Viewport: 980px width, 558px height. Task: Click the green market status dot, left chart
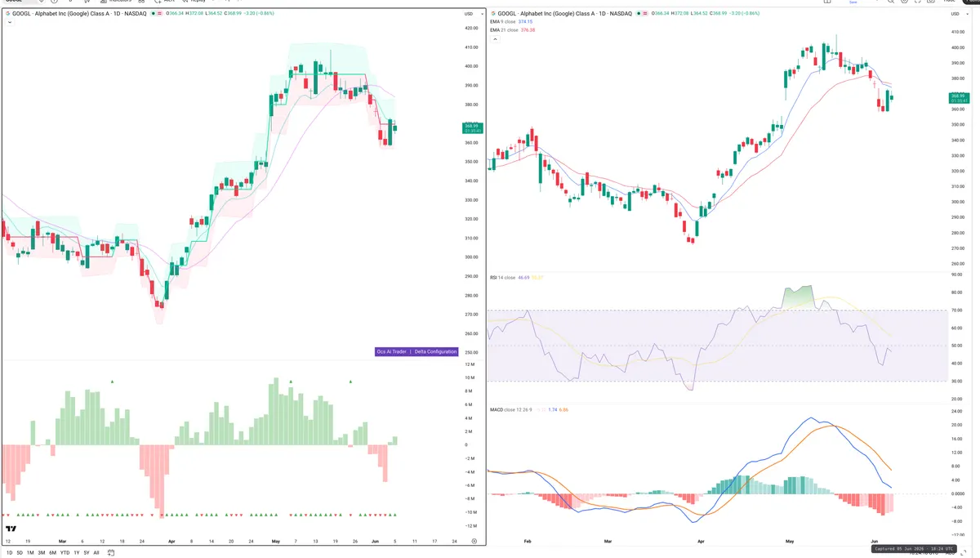click(x=153, y=14)
